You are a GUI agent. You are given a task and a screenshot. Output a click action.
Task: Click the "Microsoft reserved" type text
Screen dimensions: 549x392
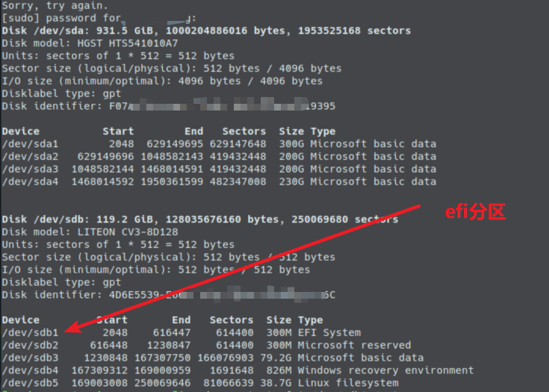(354, 346)
